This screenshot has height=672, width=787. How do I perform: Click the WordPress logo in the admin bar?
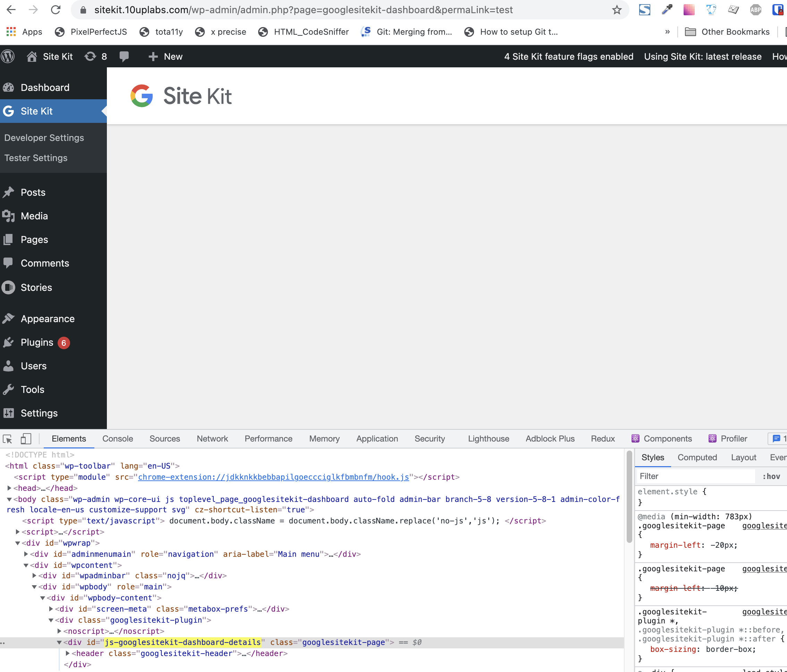pos(8,57)
